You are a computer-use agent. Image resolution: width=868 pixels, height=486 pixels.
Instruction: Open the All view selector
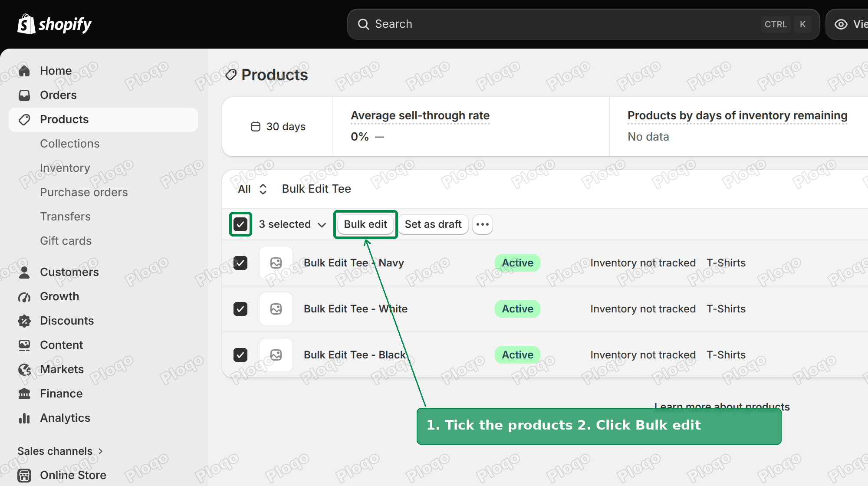[252, 189]
